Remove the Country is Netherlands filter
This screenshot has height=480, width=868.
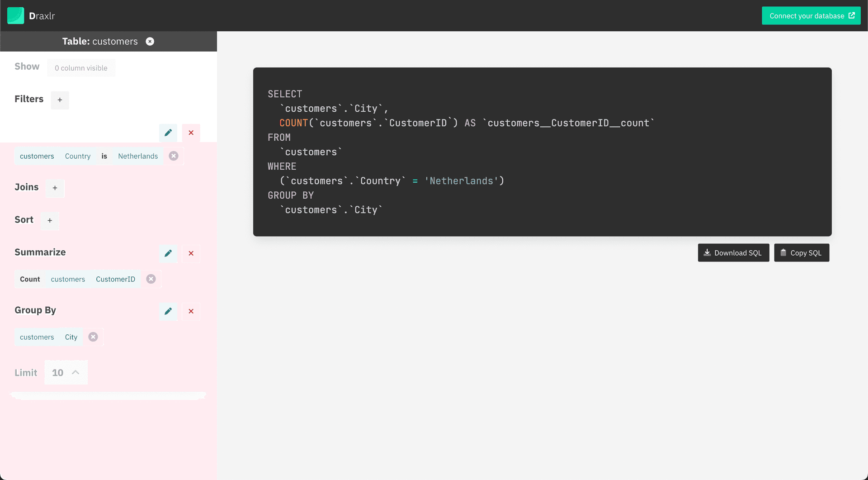174,156
